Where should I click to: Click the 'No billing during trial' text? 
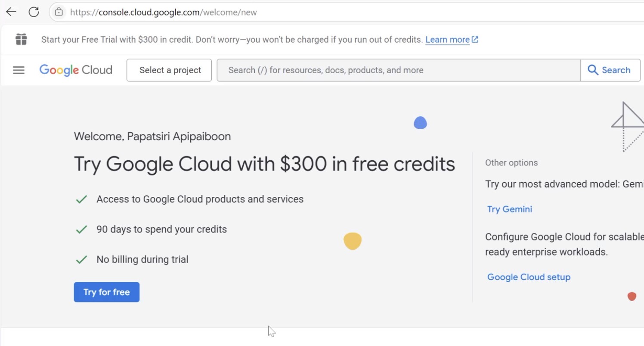point(142,259)
